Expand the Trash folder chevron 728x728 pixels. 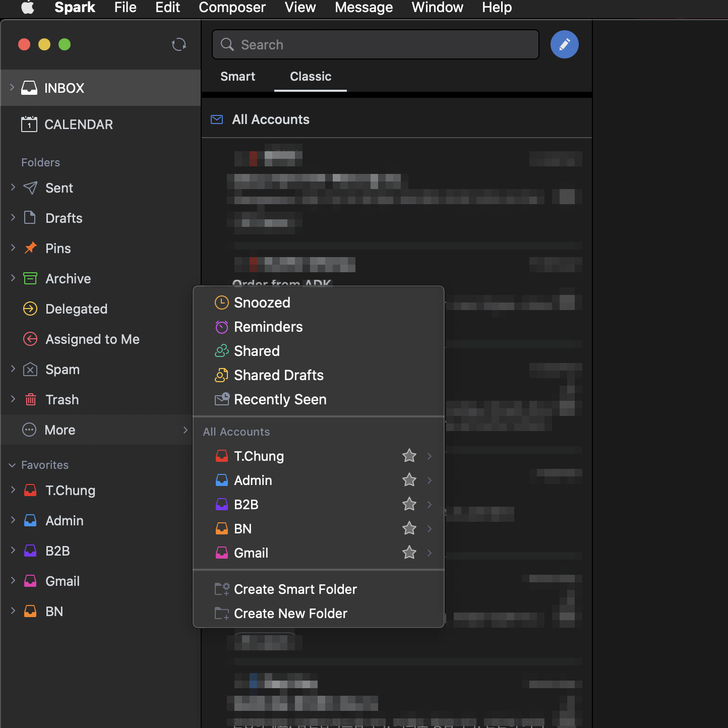tap(13, 399)
